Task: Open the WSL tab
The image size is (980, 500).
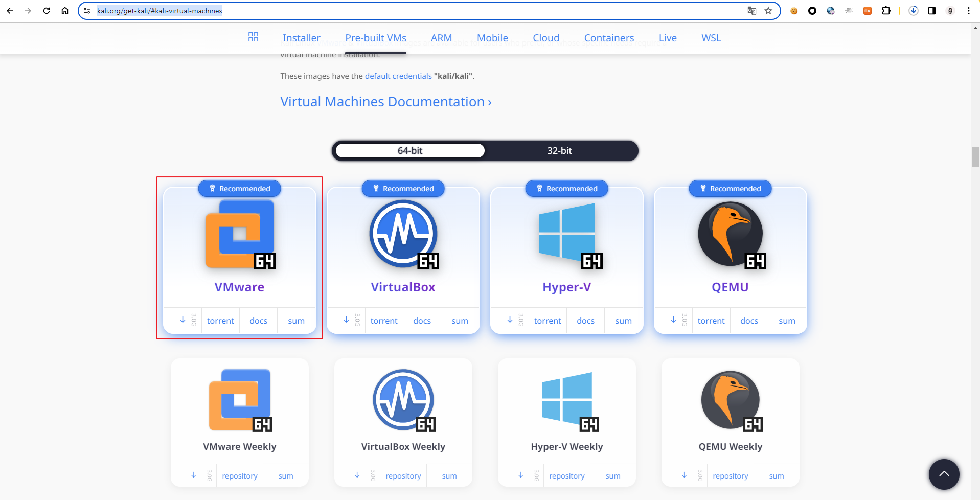Action: pos(711,38)
